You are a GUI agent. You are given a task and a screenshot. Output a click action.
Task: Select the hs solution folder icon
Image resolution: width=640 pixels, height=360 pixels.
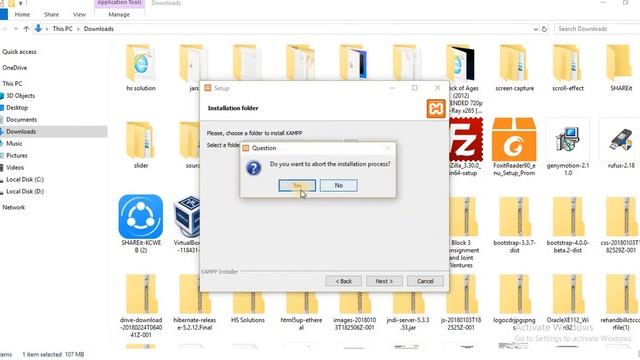pos(141,63)
